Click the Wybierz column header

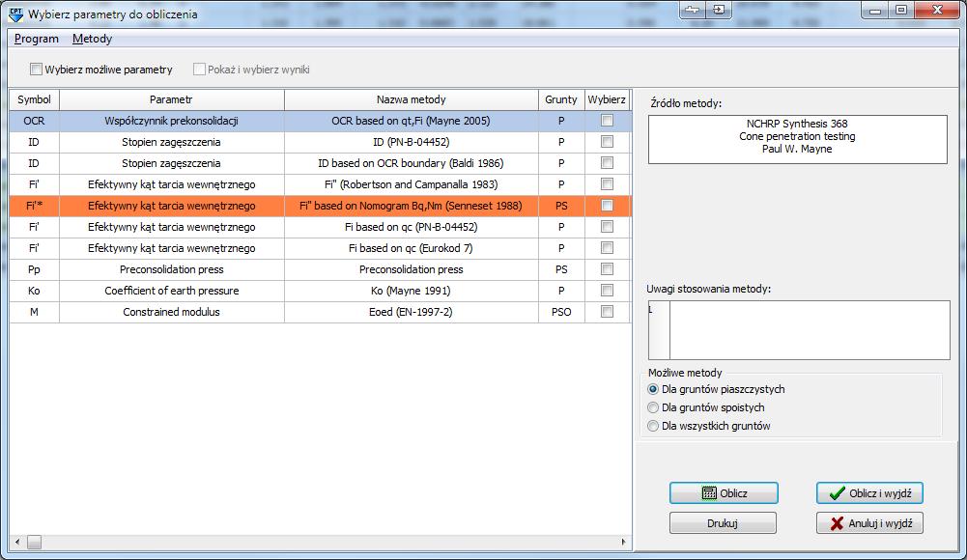(607, 99)
